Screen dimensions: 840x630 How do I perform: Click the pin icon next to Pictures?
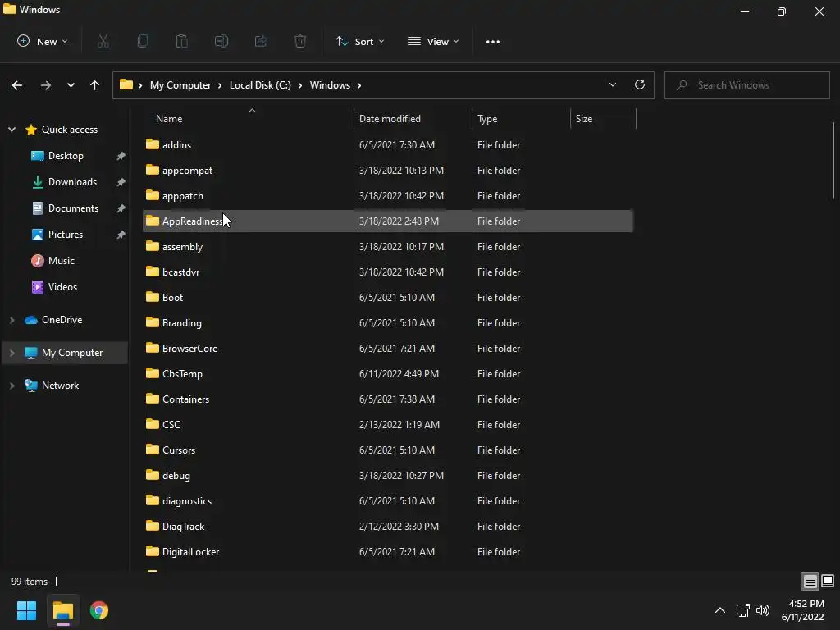pos(121,235)
